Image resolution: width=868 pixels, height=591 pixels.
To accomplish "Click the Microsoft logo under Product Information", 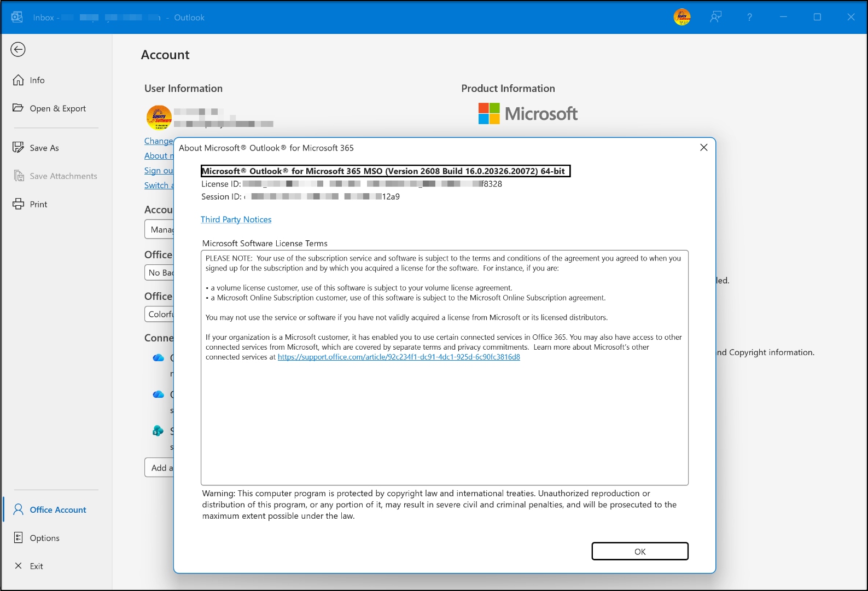I will (528, 114).
